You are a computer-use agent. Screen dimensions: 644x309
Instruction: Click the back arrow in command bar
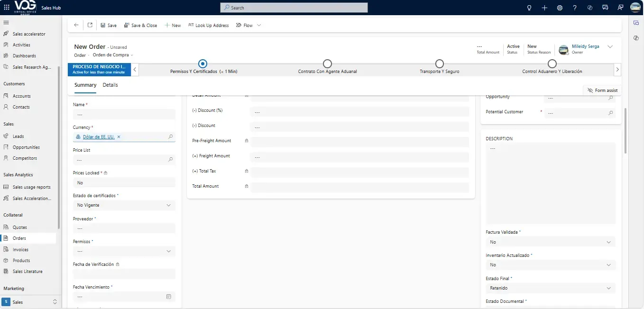pos(76,25)
